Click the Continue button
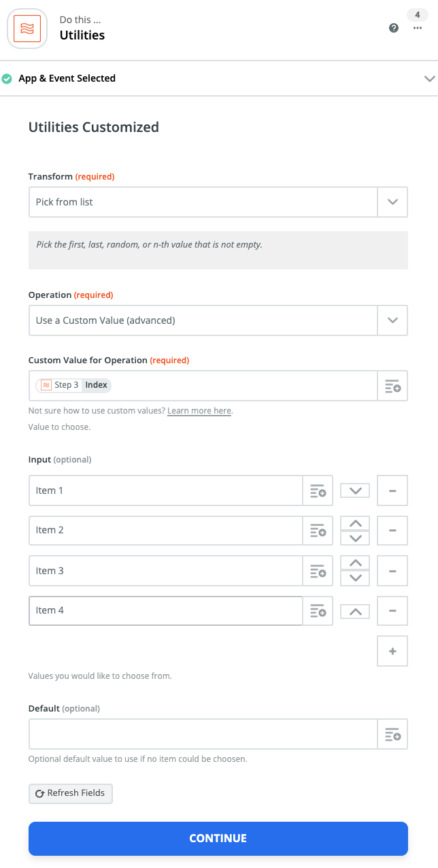Image resolution: width=438 pixels, height=868 pixels. point(218,838)
